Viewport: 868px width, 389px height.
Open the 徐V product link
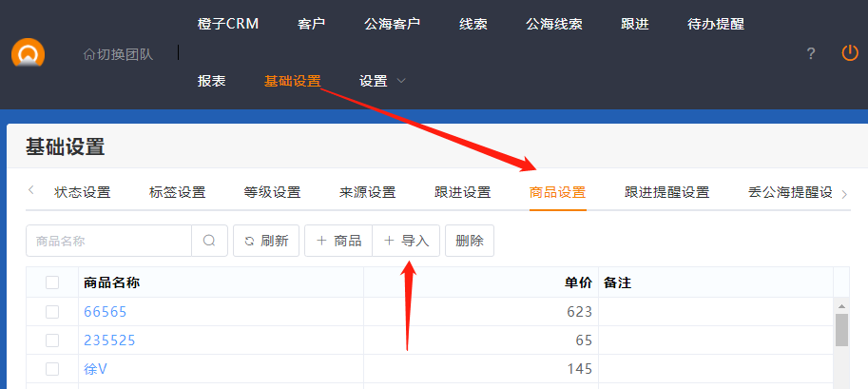(95, 368)
